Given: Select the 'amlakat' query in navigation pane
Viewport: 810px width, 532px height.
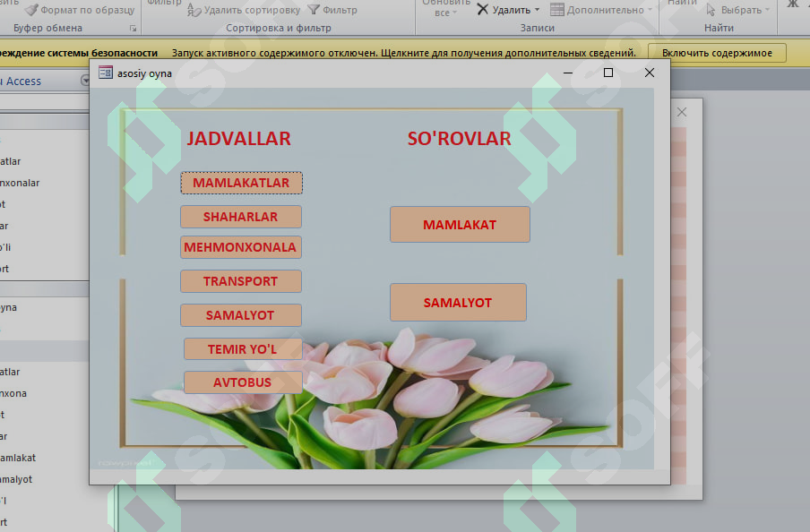Looking at the screenshot, I should (18, 459).
